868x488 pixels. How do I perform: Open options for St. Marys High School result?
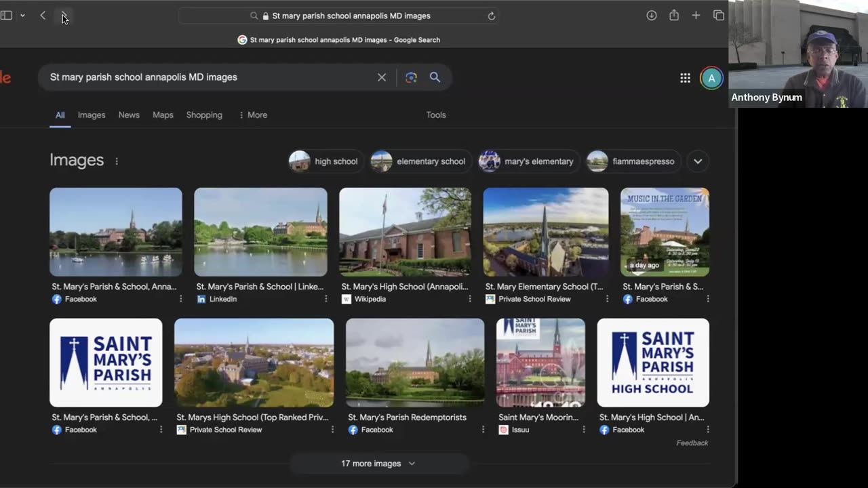[x=332, y=430]
